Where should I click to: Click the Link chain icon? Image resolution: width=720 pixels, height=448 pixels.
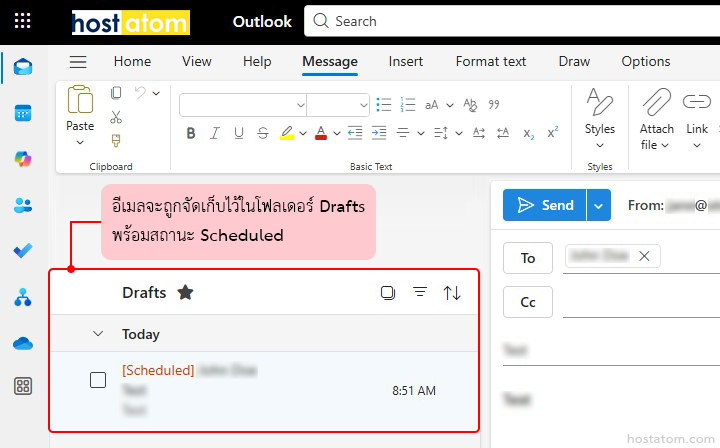(x=697, y=101)
